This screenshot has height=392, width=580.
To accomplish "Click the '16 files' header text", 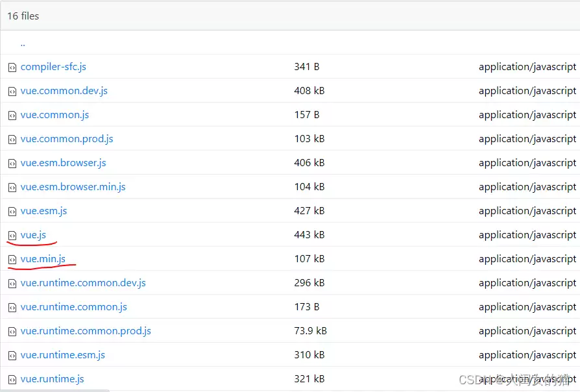I will click(x=23, y=16).
